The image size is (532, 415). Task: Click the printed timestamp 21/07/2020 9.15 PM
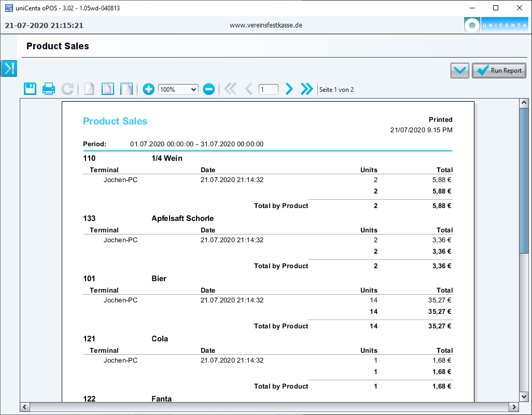[x=422, y=130]
